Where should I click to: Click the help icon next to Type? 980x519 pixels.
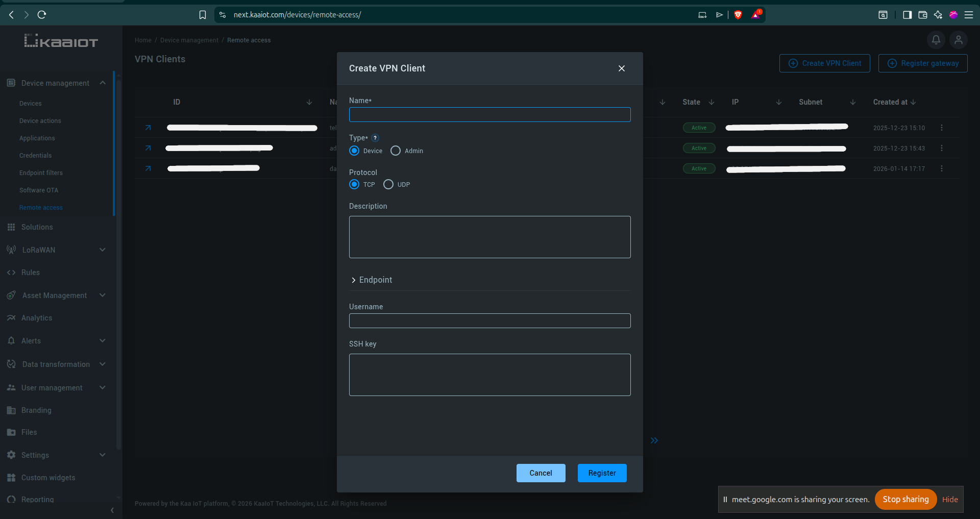coord(375,138)
